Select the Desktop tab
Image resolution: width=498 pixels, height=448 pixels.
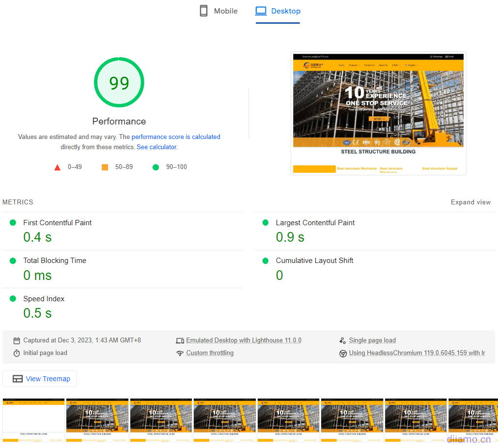278,11
